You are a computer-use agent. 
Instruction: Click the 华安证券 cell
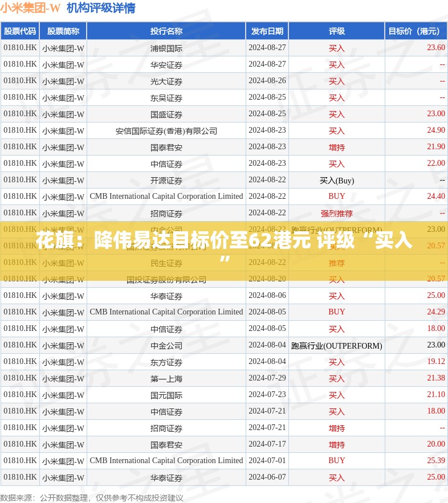tap(166, 65)
